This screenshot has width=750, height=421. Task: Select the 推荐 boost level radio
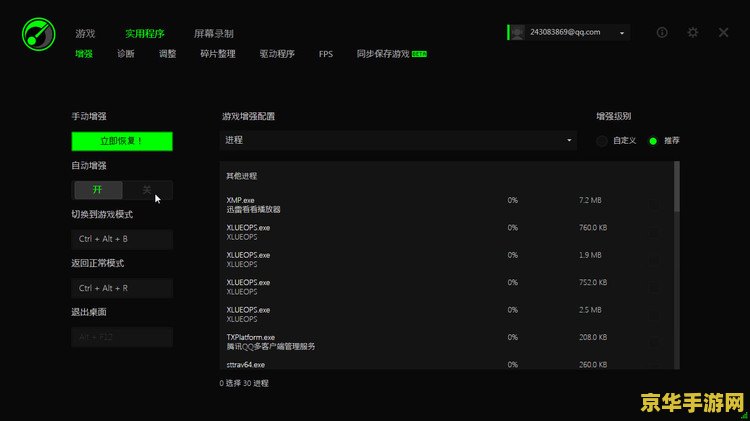[653, 141]
